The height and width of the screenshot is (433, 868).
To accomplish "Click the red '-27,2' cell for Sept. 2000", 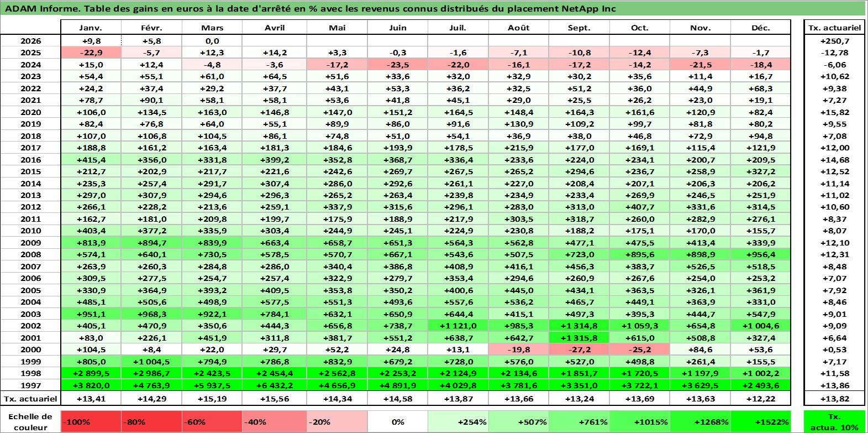I will 579,349.
